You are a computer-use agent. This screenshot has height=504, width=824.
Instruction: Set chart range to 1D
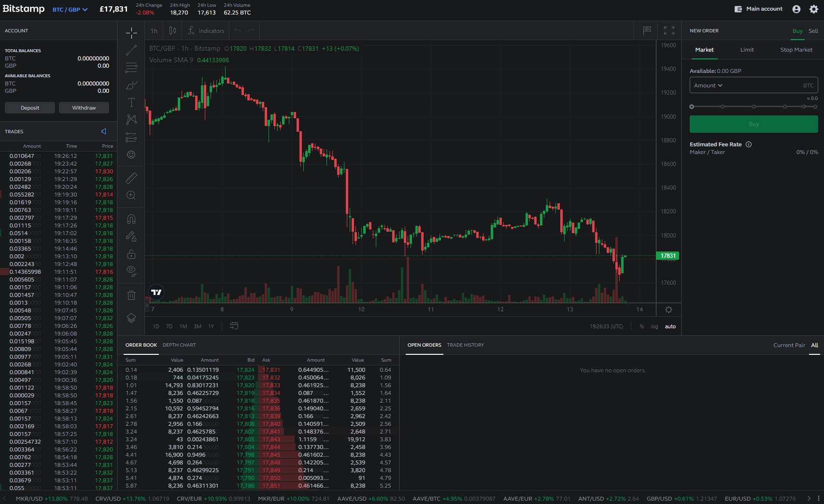click(156, 326)
